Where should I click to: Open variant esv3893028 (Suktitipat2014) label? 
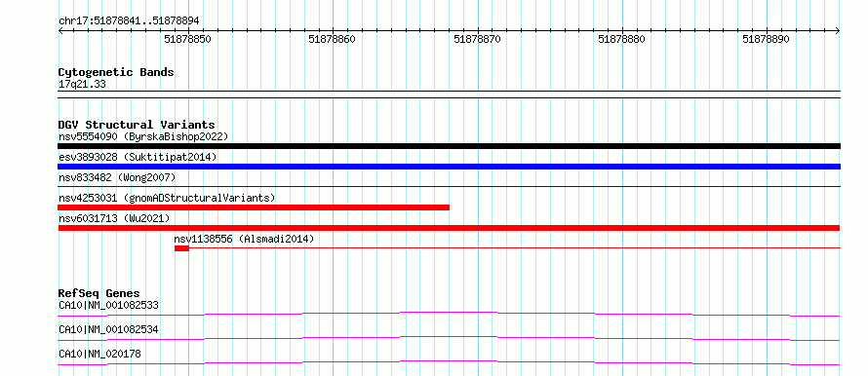tap(138, 157)
